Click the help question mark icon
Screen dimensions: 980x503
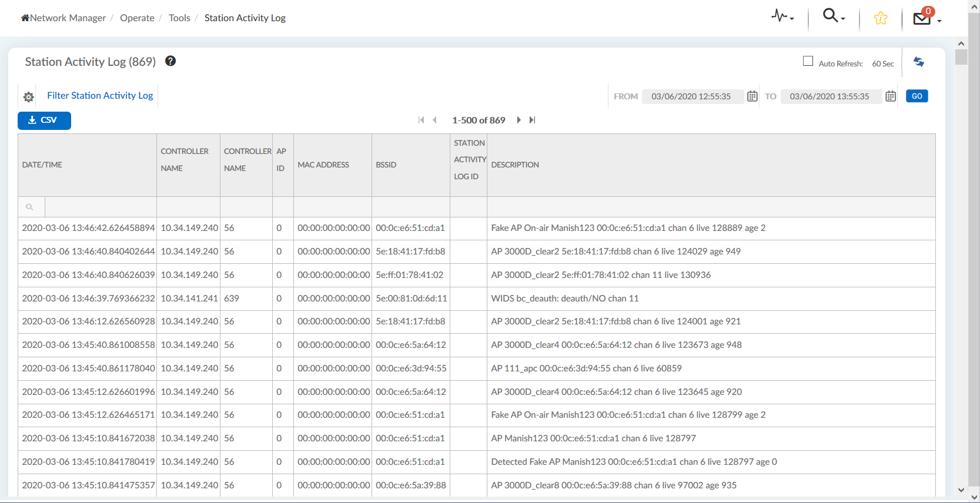click(170, 61)
